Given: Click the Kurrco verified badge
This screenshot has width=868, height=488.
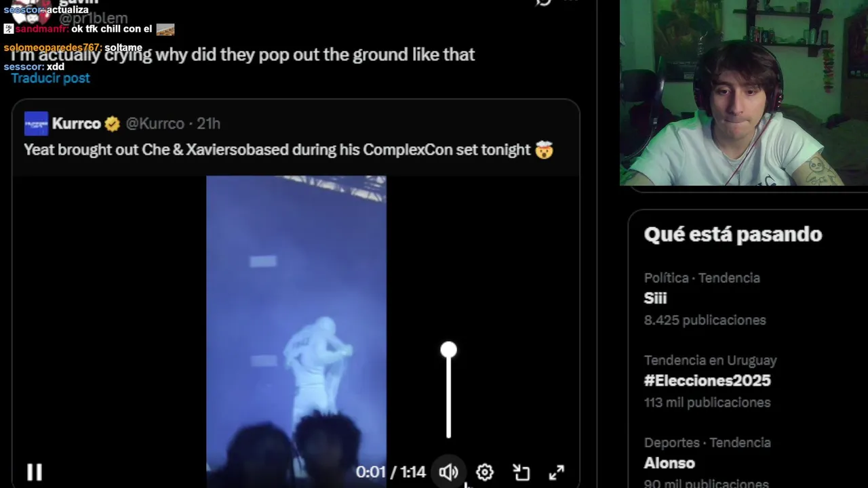Looking at the screenshot, I should coord(112,124).
